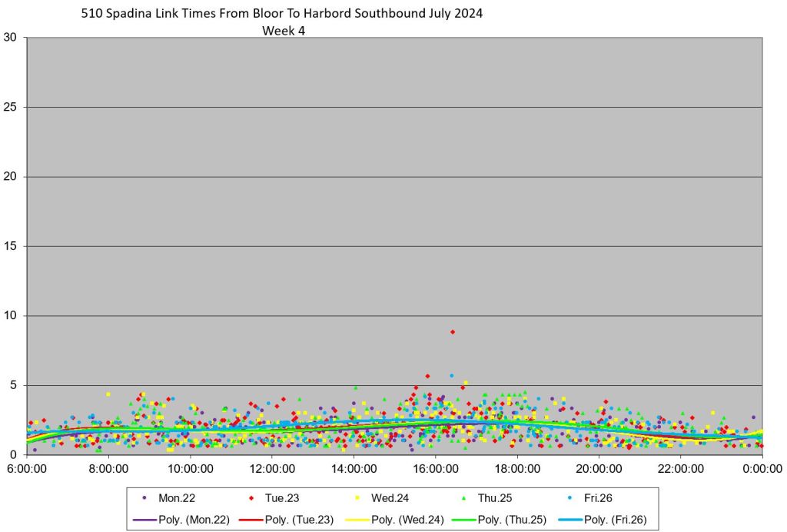The image size is (787, 532).
Task: Click the 22:00:00 x-axis label
Action: click(680, 468)
